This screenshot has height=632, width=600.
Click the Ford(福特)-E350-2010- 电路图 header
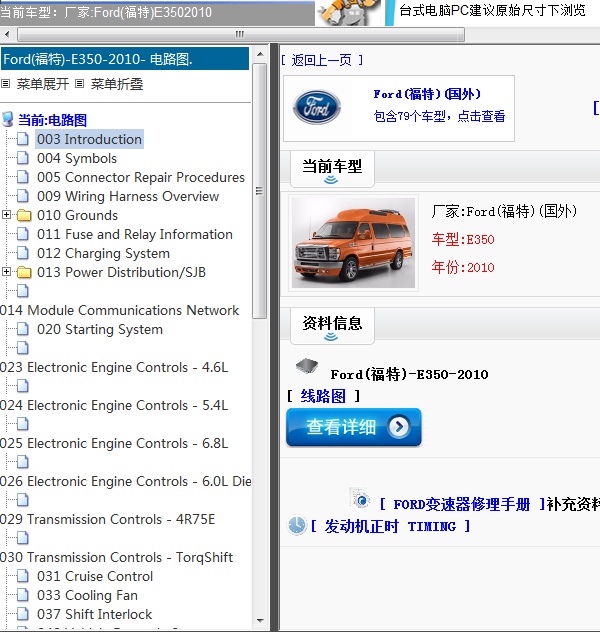pos(125,59)
